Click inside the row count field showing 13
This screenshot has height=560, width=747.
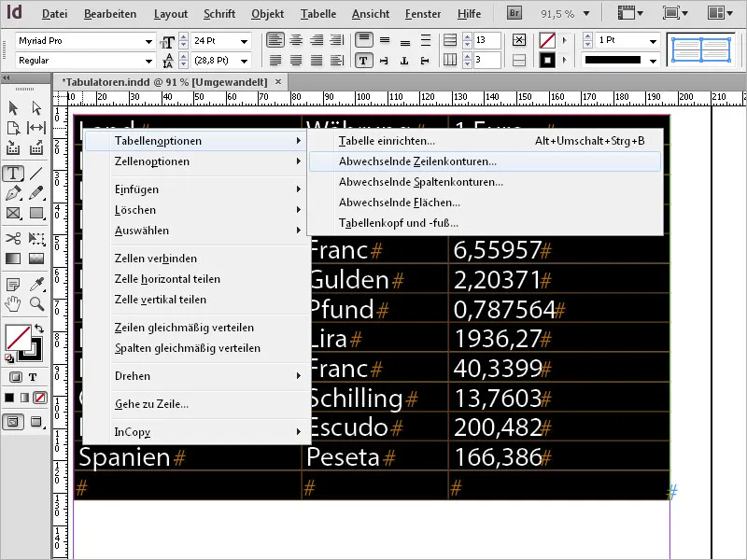(x=487, y=41)
